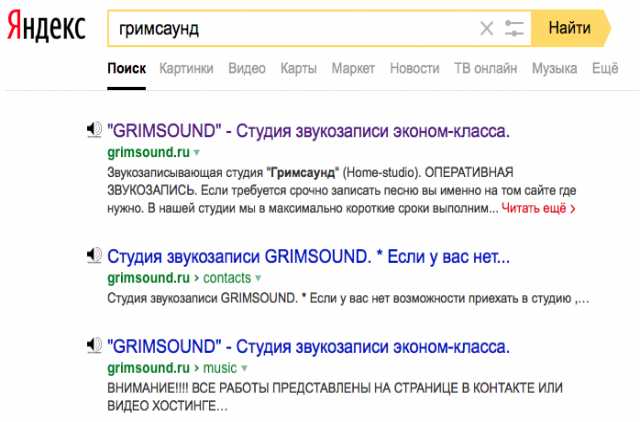Screen dimensions: 640x422
Task: Open the Маркет tab
Action: pos(353,68)
